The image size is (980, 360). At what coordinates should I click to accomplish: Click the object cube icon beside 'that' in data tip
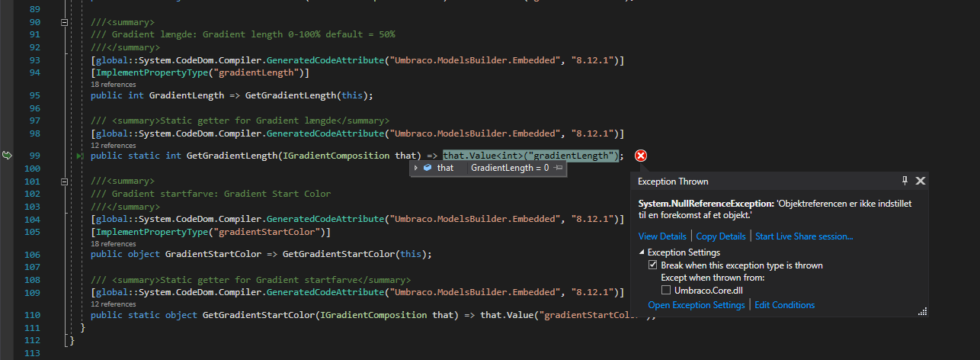[428, 168]
